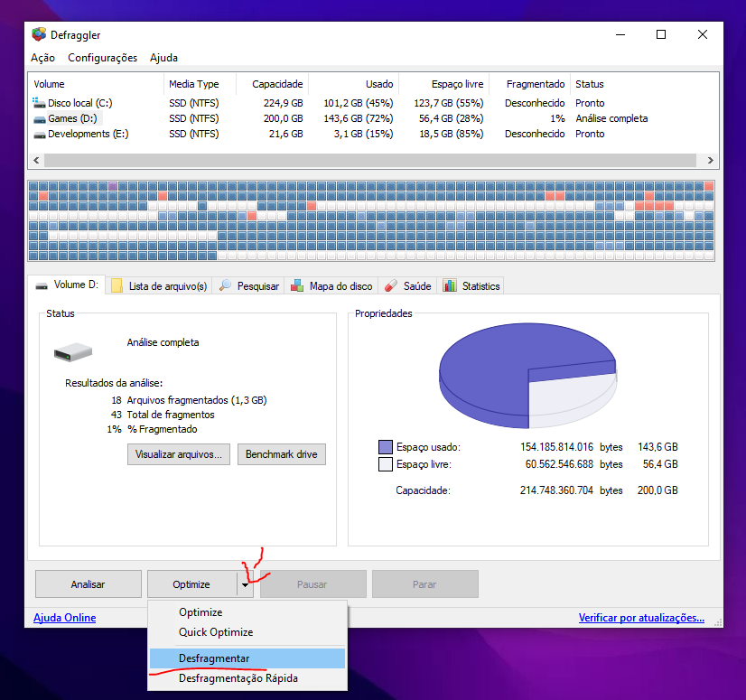This screenshot has height=700, width=746.
Task: Click the bar chart icon on Statistics tab
Action: tap(450, 285)
